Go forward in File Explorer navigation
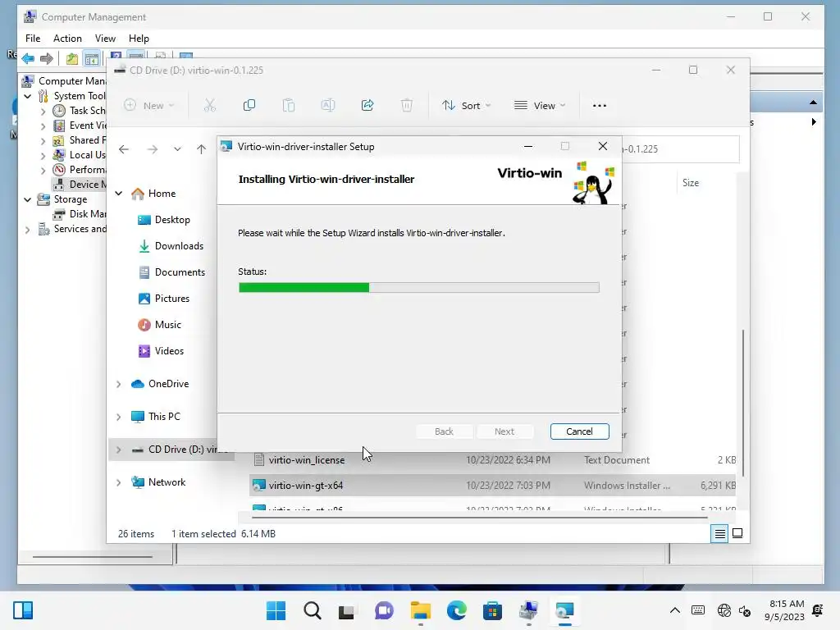Image resolution: width=840 pixels, height=630 pixels. click(x=152, y=149)
